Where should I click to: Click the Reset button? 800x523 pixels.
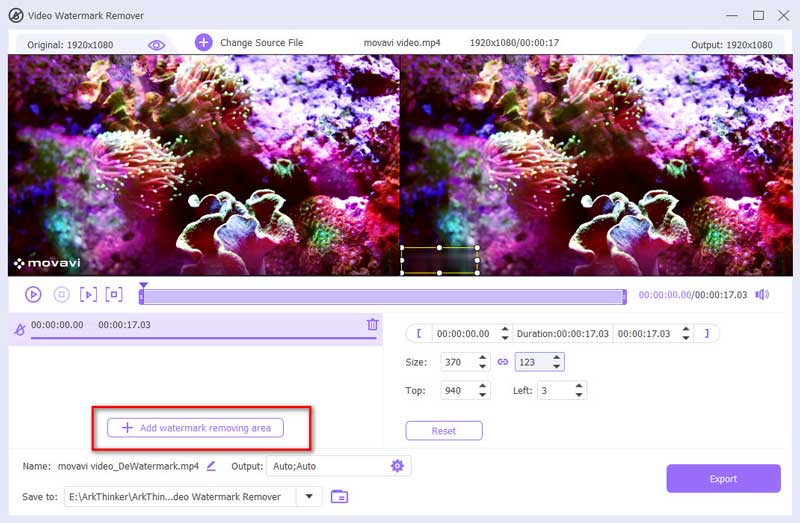click(x=444, y=431)
